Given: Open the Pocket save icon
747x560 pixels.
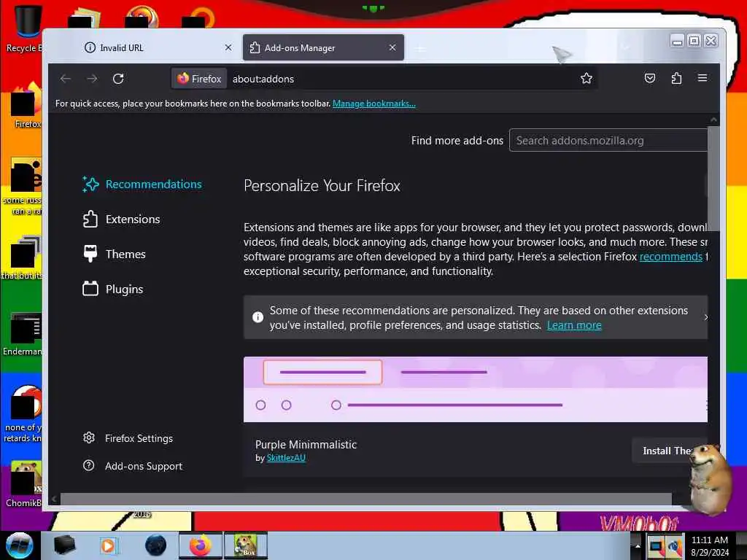Looking at the screenshot, I should point(649,78).
